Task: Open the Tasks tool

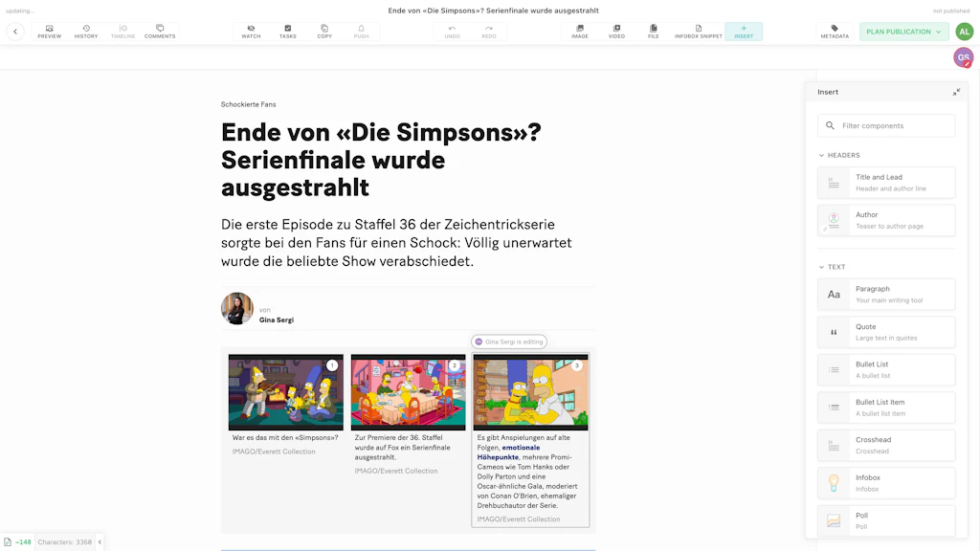Action: click(x=288, y=32)
